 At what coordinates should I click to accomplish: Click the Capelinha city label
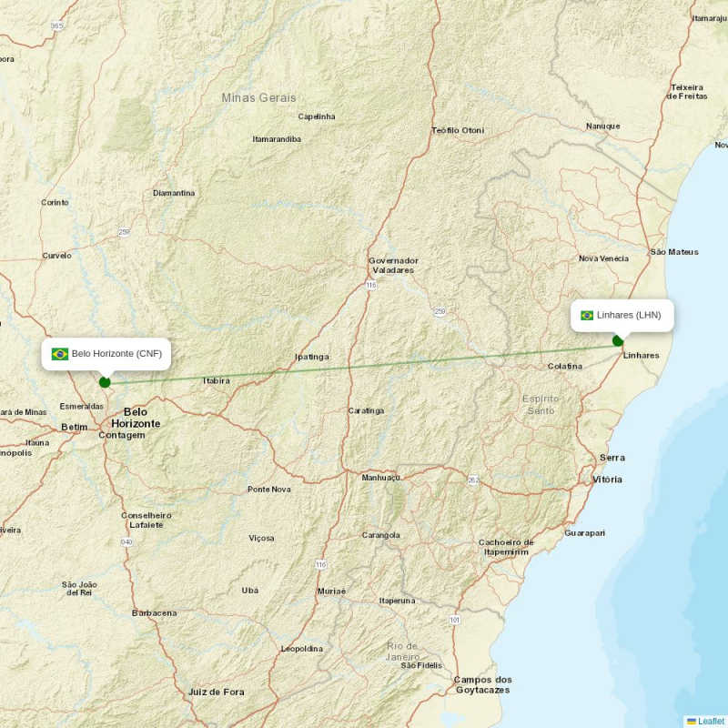[317, 116]
